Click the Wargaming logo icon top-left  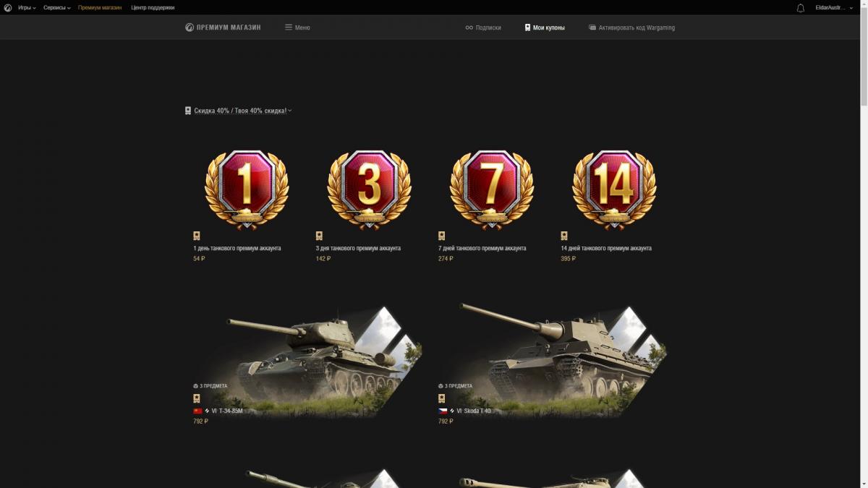click(7, 7)
